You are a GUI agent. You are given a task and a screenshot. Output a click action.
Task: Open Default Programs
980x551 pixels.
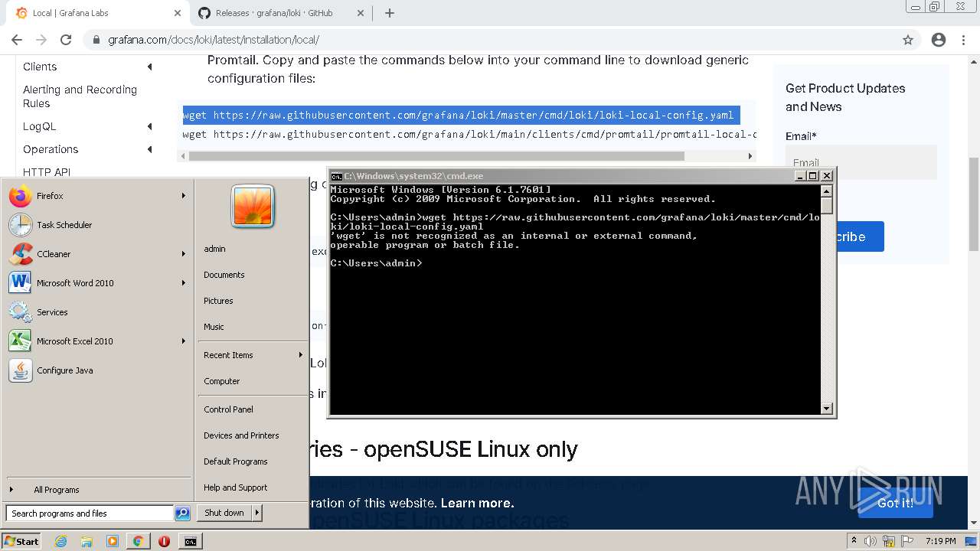click(x=236, y=461)
